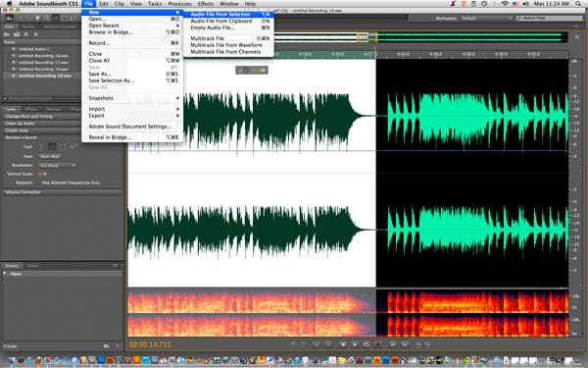Open the Workspace Default dropdown
This screenshot has height=368, width=588.
(x=486, y=18)
